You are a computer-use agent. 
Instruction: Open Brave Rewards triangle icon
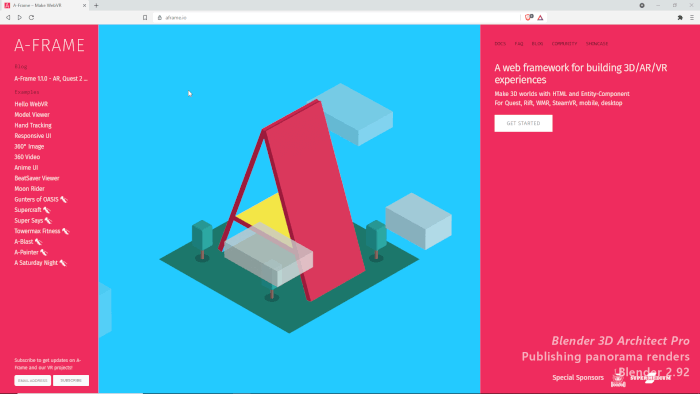(540, 17)
